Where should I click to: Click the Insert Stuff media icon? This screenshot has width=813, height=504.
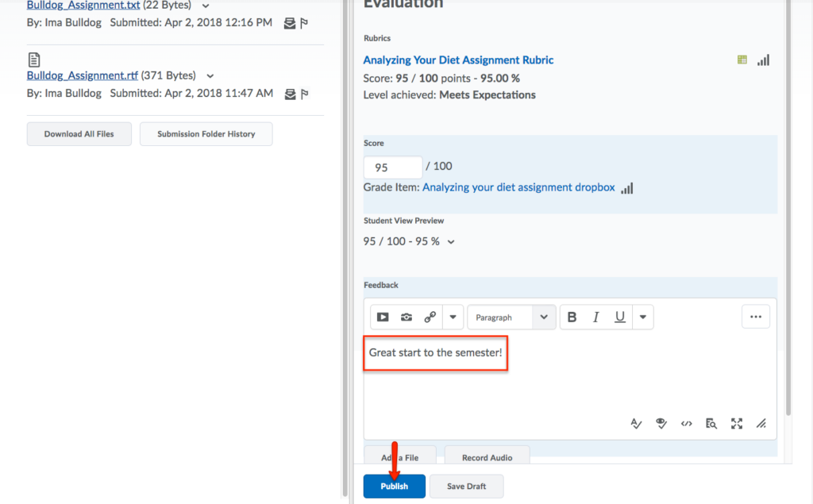383,317
